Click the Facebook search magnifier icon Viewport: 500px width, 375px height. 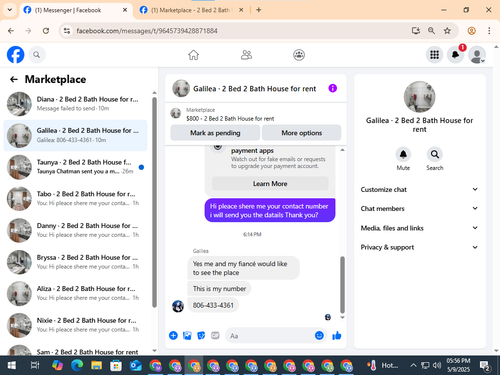tap(37, 55)
